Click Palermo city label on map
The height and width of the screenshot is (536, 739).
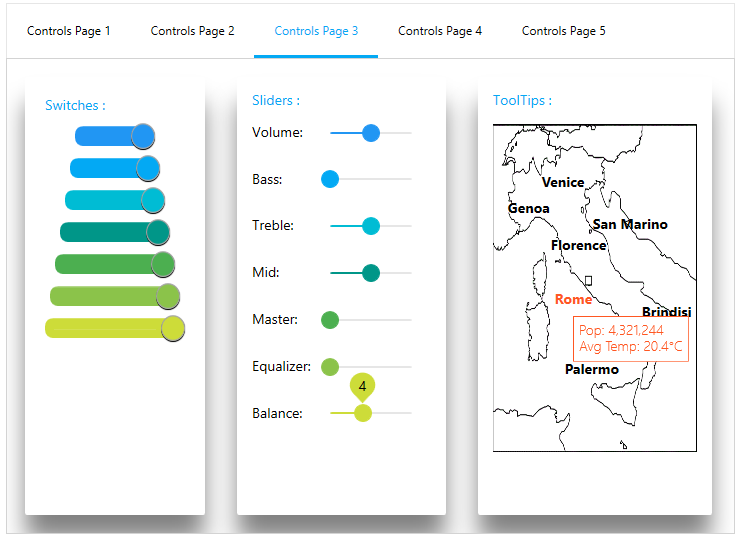click(x=591, y=369)
